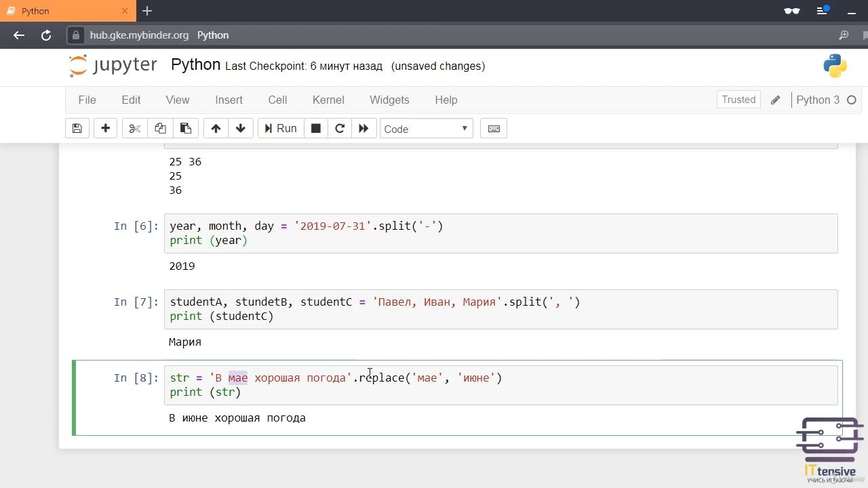Select the In [7] prompt label
Screen dimensions: 868x488
(136, 302)
